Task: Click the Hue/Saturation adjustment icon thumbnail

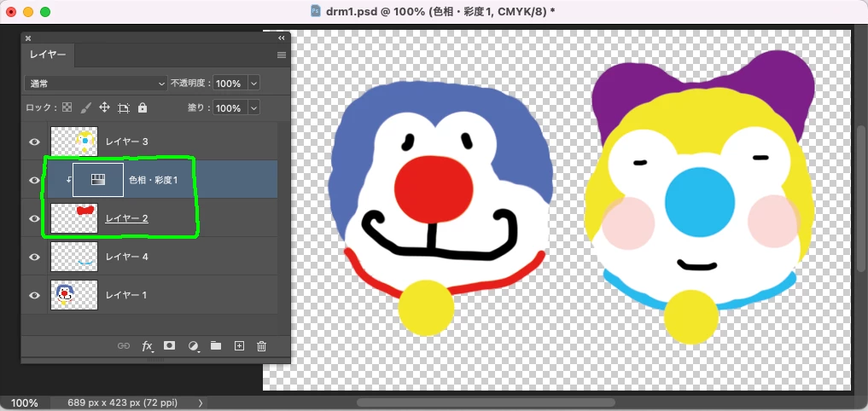Action: [98, 180]
